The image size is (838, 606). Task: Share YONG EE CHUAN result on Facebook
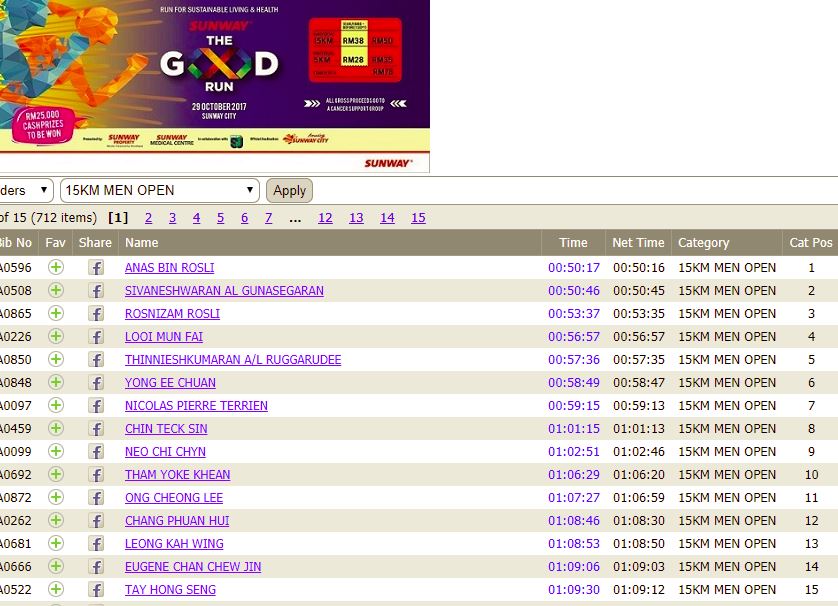[96, 383]
